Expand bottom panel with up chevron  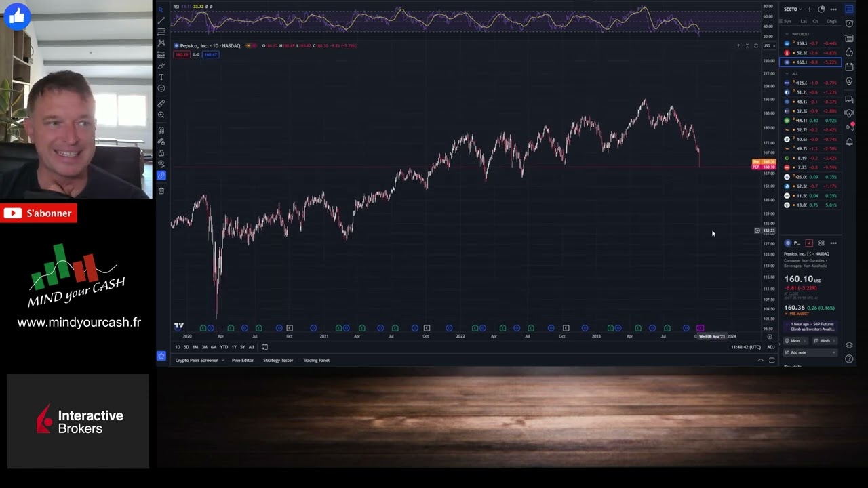760,361
